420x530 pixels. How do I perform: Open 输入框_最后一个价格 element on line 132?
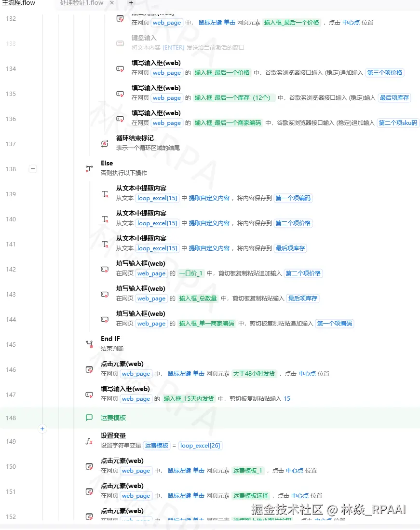291,23
